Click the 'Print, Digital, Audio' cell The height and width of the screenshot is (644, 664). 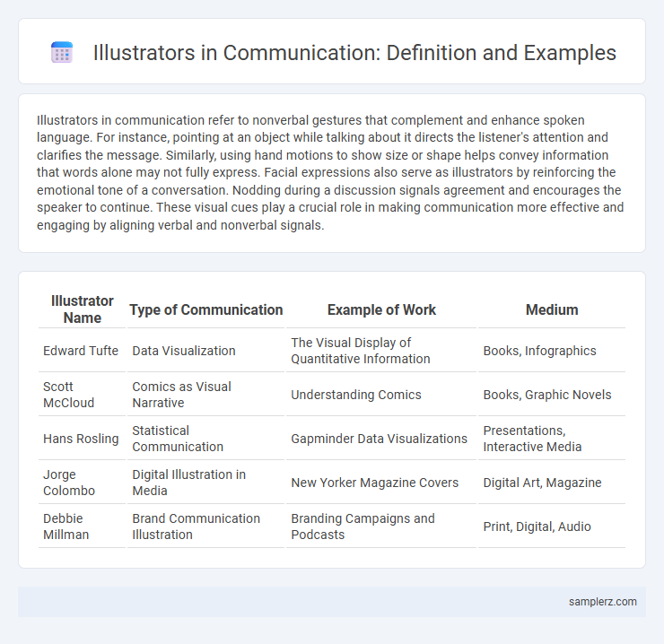click(x=552, y=527)
